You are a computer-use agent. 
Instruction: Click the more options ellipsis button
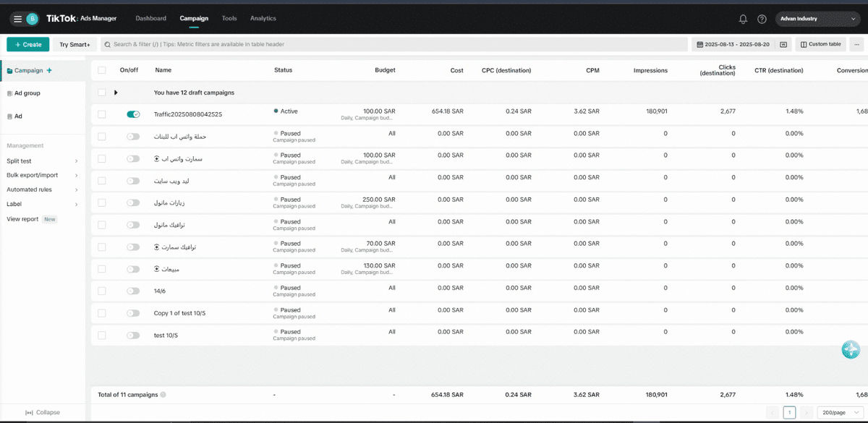pos(856,45)
